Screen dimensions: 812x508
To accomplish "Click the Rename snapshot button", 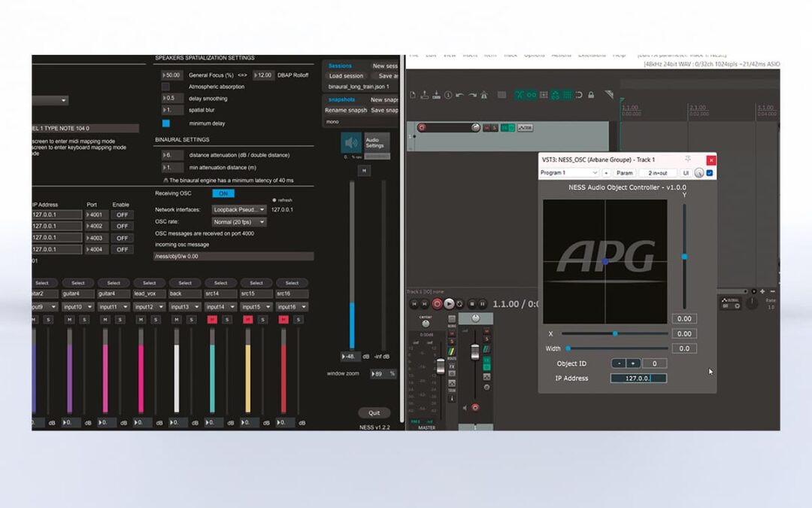I will (x=346, y=110).
